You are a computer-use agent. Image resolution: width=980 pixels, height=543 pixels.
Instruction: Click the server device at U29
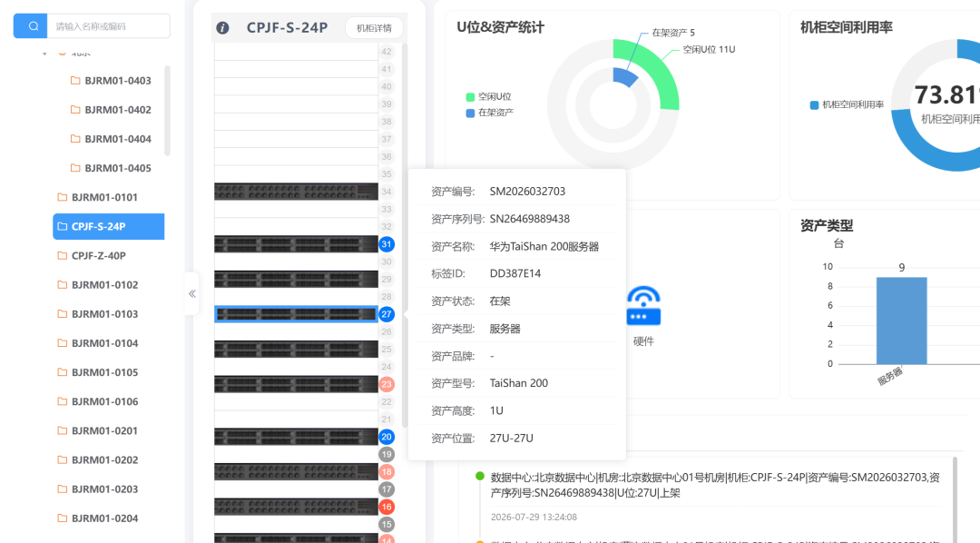296,279
